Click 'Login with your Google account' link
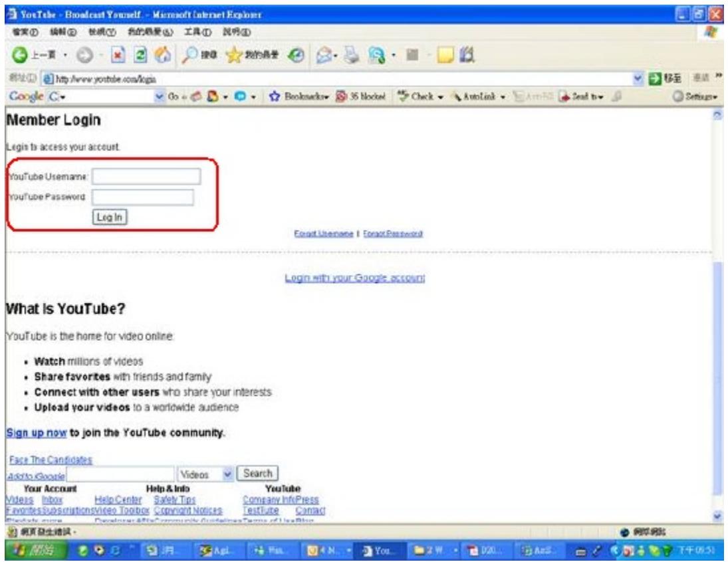This screenshot has height=562, width=728. 355,278
